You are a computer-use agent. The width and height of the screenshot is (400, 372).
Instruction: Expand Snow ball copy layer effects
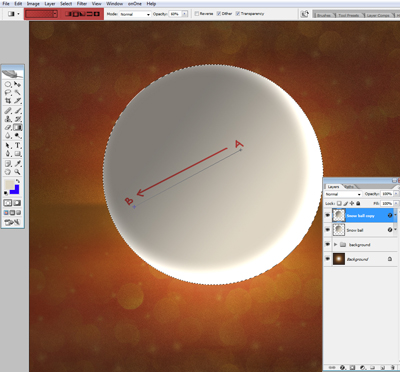pyautogui.click(x=396, y=215)
